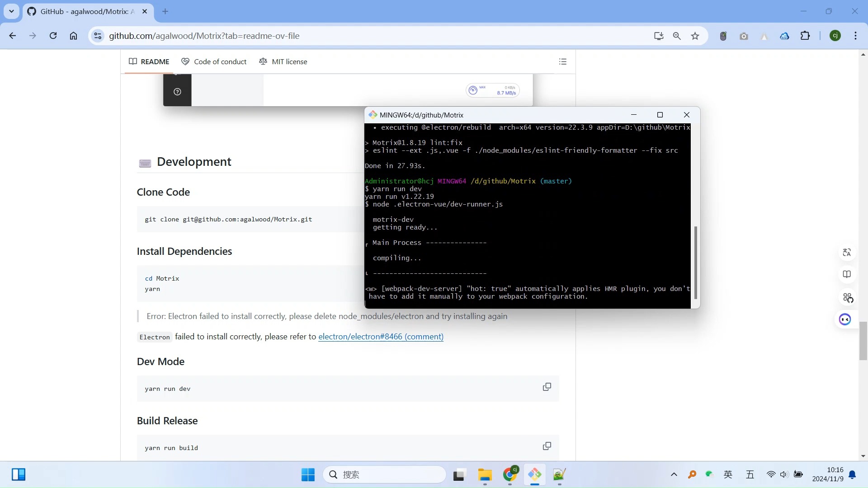Viewport: 868px width, 488px height.
Task: Open the Extensions puzzle menu
Action: pyautogui.click(x=805, y=36)
